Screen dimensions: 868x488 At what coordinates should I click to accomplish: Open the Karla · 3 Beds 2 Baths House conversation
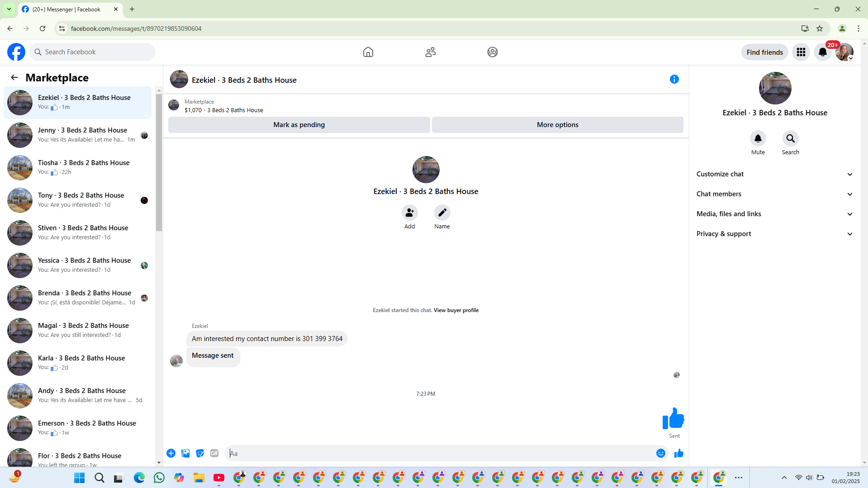tap(78, 363)
